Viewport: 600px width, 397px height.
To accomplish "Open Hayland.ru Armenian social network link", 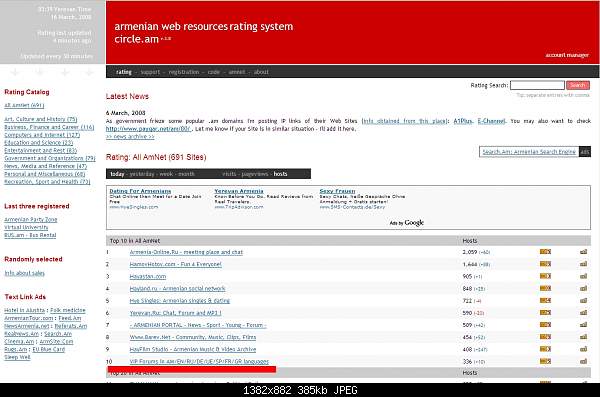I will (177, 289).
